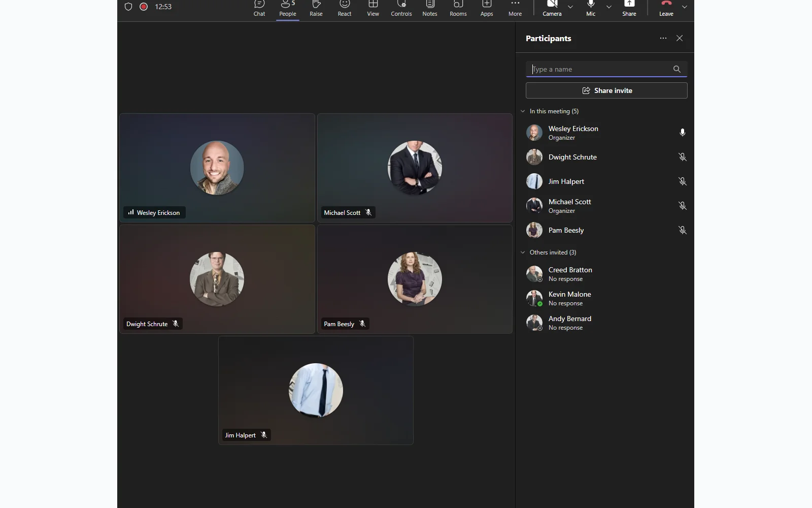
Task: Click Creed Bratton's avatar in list
Action: tap(534, 274)
